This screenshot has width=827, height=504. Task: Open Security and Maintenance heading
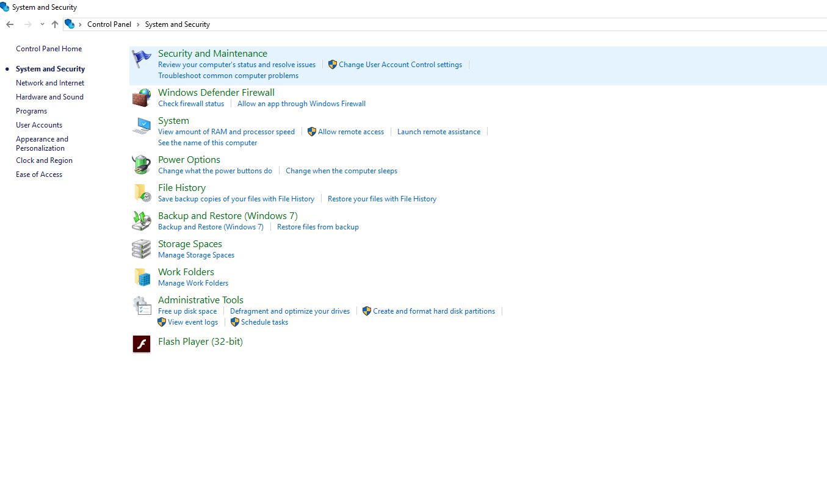[x=212, y=54]
